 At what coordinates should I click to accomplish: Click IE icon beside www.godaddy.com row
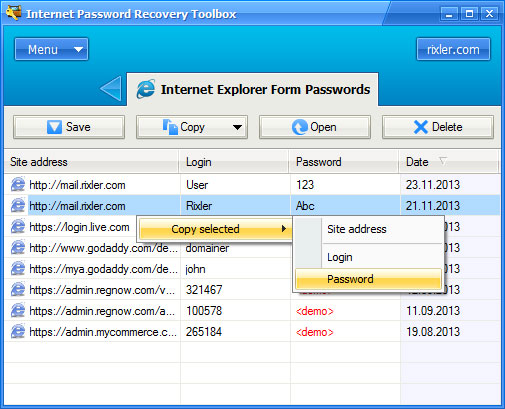pyautogui.click(x=18, y=248)
